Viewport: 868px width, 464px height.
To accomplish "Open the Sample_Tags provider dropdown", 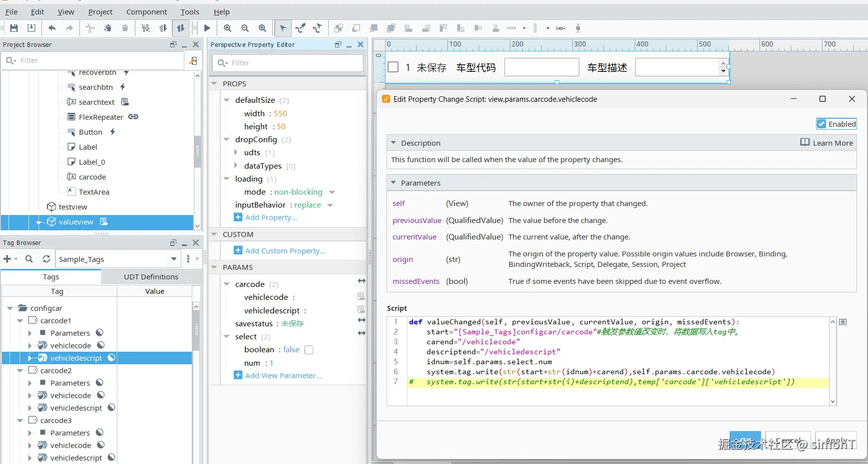I will (x=173, y=259).
